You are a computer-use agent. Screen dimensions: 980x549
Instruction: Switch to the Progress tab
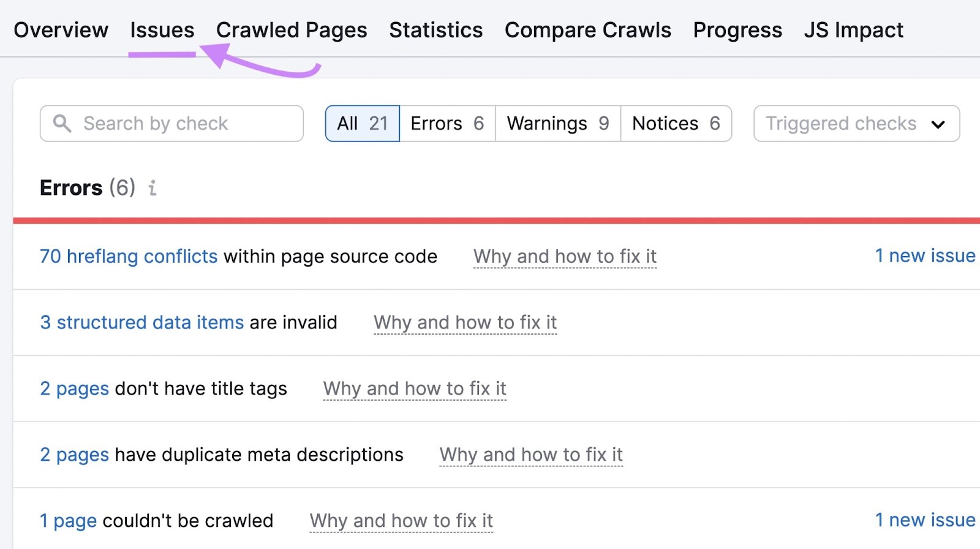coord(737,29)
